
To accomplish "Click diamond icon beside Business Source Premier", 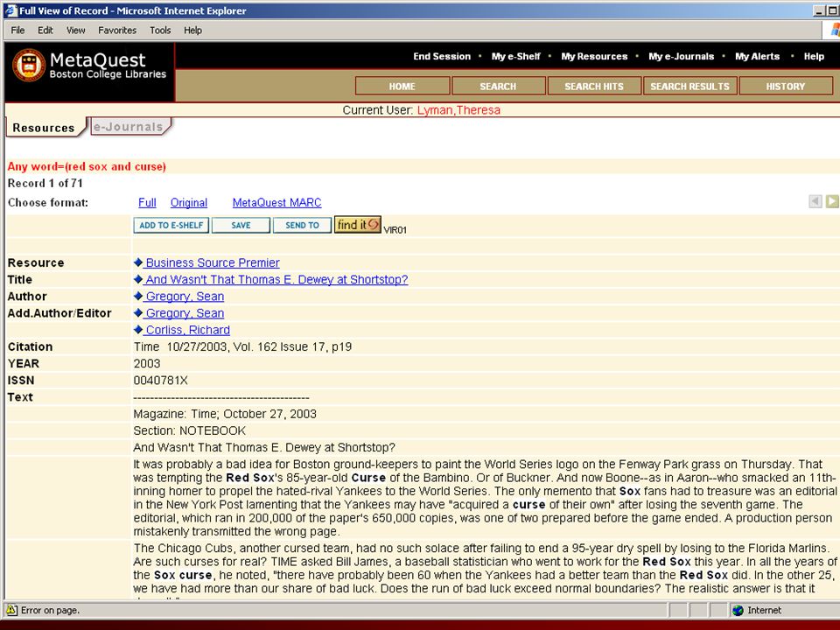I will [x=138, y=262].
